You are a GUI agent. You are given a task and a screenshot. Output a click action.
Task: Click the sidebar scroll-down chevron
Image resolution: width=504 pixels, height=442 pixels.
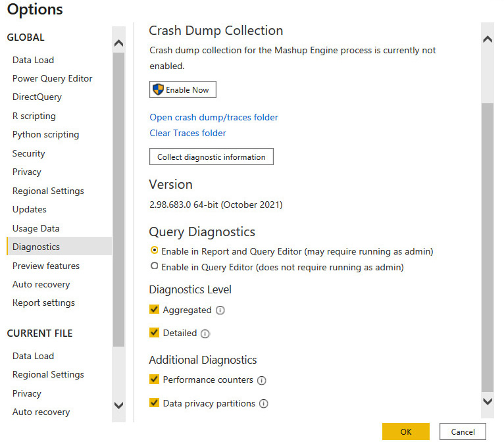118,405
